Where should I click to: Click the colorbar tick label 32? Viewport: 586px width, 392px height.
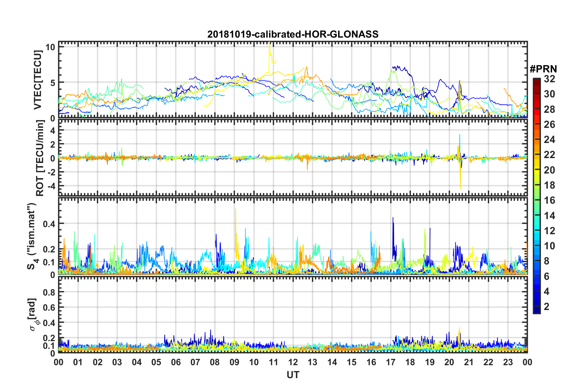pos(549,79)
